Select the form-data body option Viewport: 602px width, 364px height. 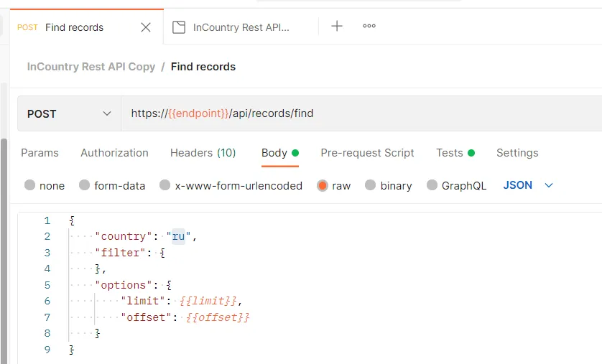(x=85, y=185)
